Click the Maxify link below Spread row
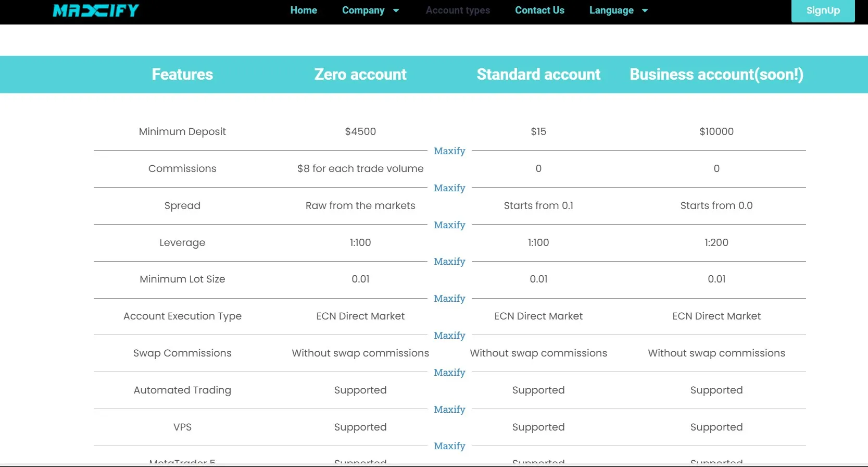The image size is (868, 467). tap(449, 225)
